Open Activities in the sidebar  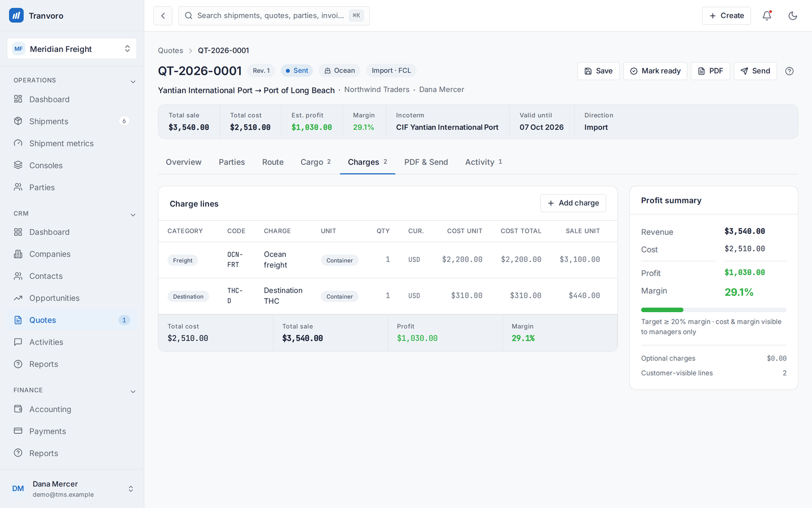coord(72,342)
